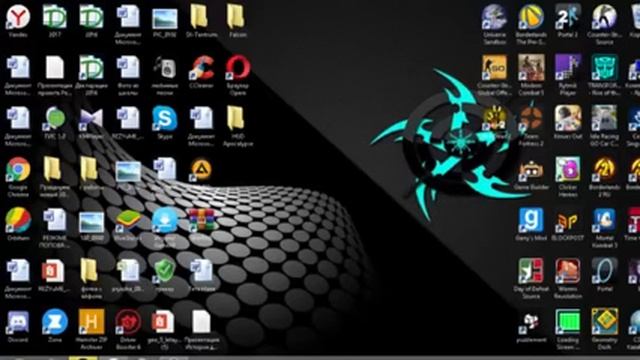Launch Game Builder
The height and width of the screenshot is (360, 640).
[x=531, y=170]
